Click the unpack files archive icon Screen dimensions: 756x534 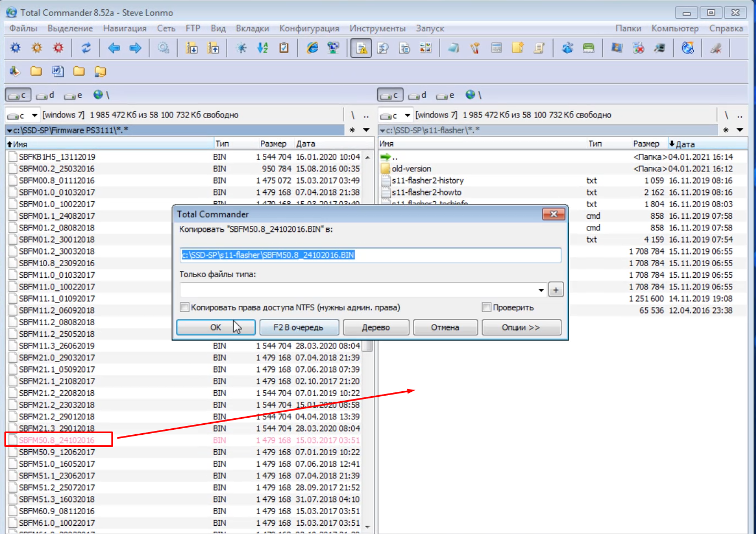tap(213, 48)
